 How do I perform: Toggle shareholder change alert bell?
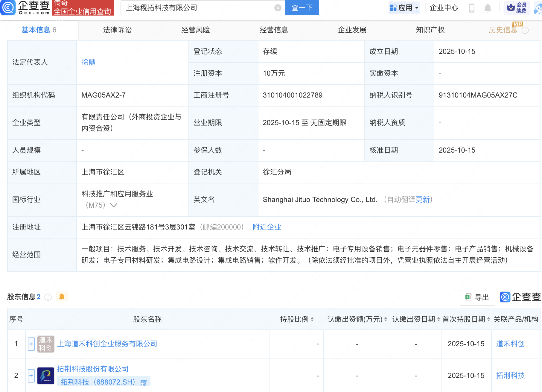(62, 297)
